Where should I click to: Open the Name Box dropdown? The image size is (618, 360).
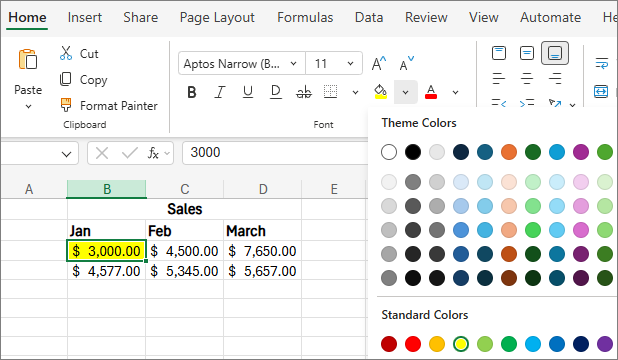point(66,154)
